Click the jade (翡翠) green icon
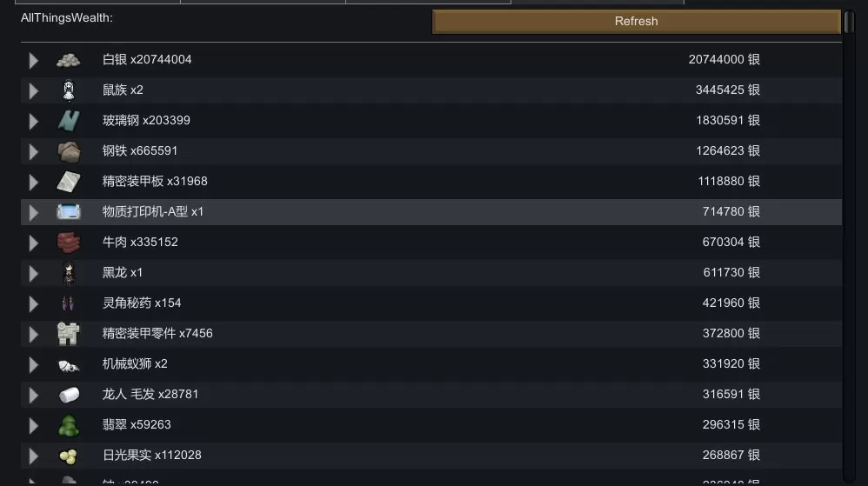 (x=69, y=425)
